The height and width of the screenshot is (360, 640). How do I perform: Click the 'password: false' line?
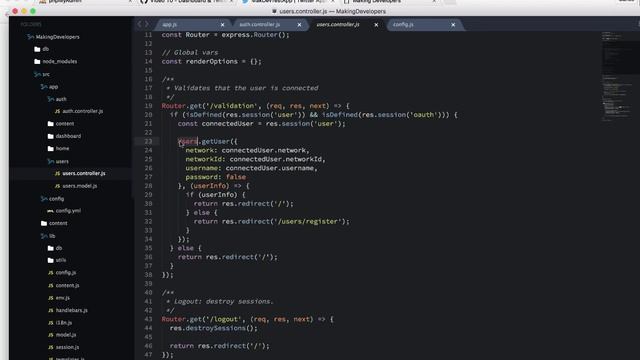click(216, 177)
